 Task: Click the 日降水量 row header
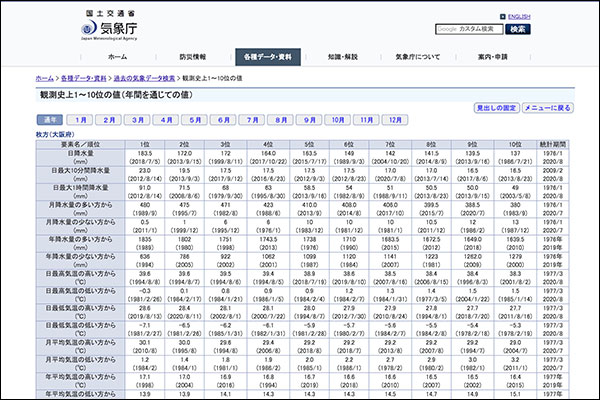[x=80, y=157]
